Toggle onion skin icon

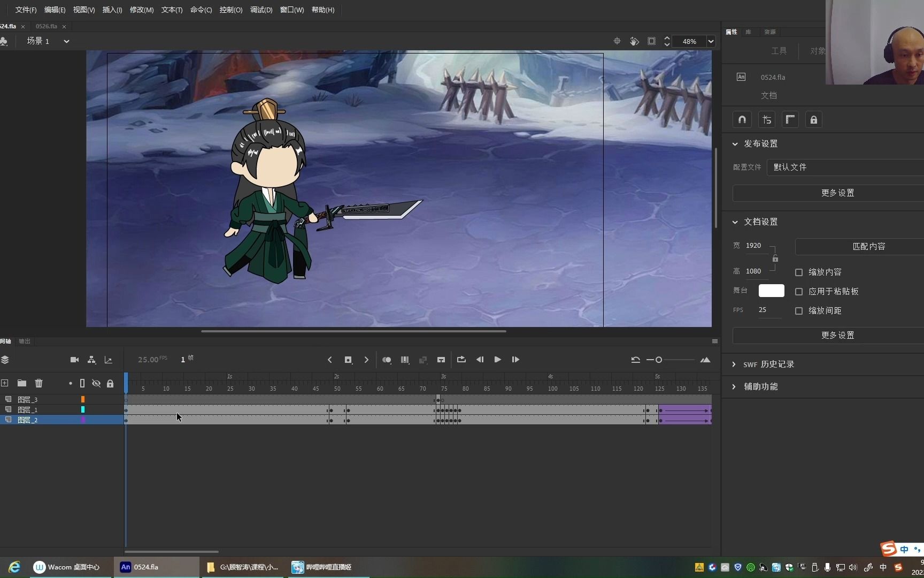(387, 360)
